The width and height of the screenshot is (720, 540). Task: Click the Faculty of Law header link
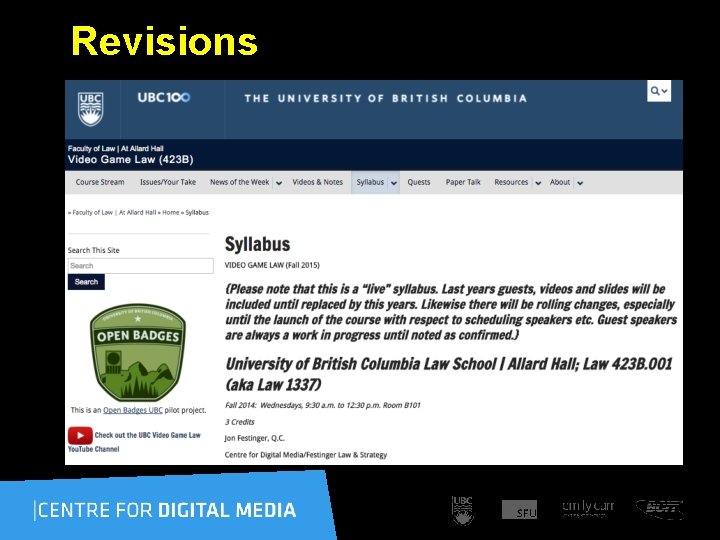click(91, 148)
